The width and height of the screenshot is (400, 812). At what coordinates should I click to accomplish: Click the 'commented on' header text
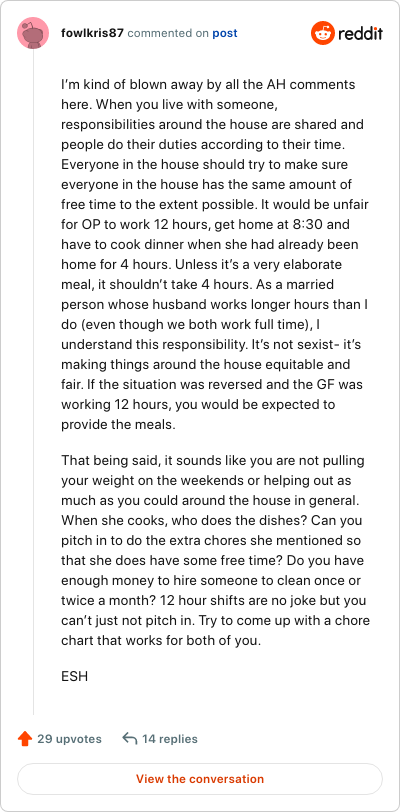(x=168, y=34)
